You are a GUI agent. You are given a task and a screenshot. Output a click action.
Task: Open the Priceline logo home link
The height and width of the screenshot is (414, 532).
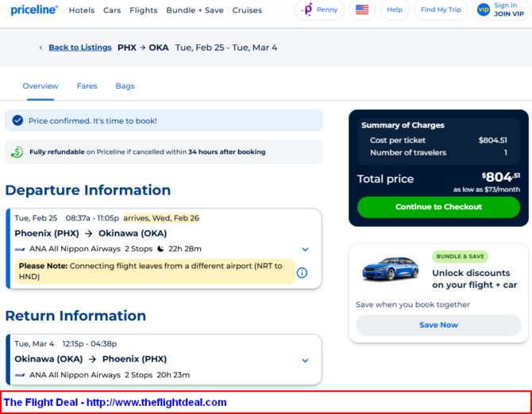[x=34, y=10]
